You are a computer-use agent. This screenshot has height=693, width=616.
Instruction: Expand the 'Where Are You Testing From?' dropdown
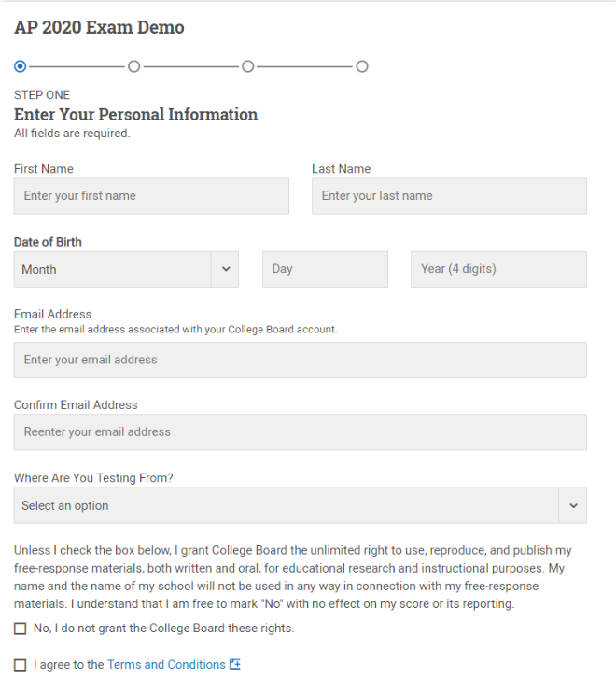point(301,505)
